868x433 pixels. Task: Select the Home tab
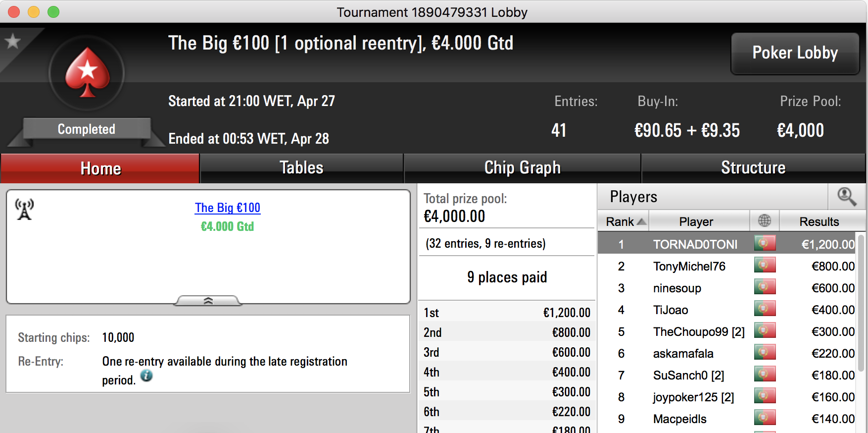pyautogui.click(x=100, y=168)
